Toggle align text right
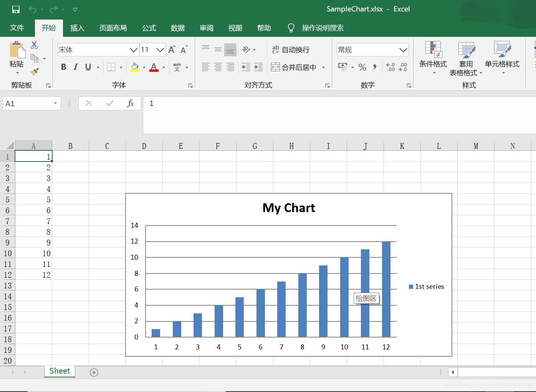 coord(230,67)
